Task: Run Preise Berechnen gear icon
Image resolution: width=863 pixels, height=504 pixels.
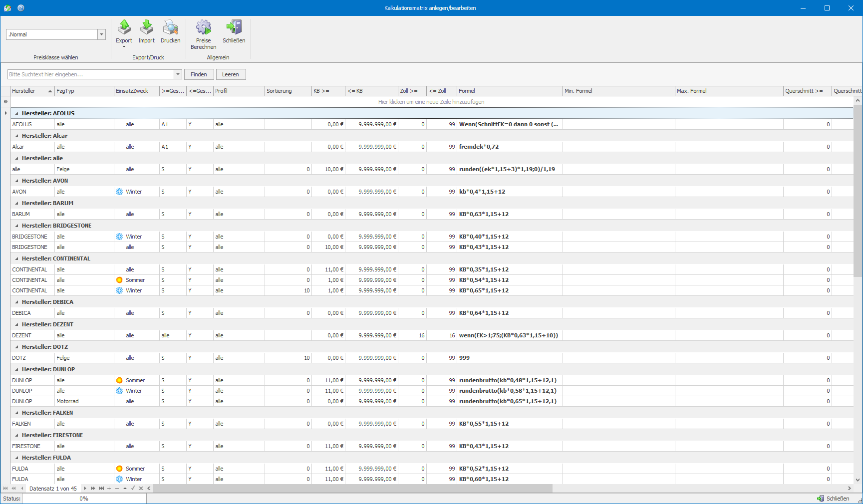Action: [203, 27]
